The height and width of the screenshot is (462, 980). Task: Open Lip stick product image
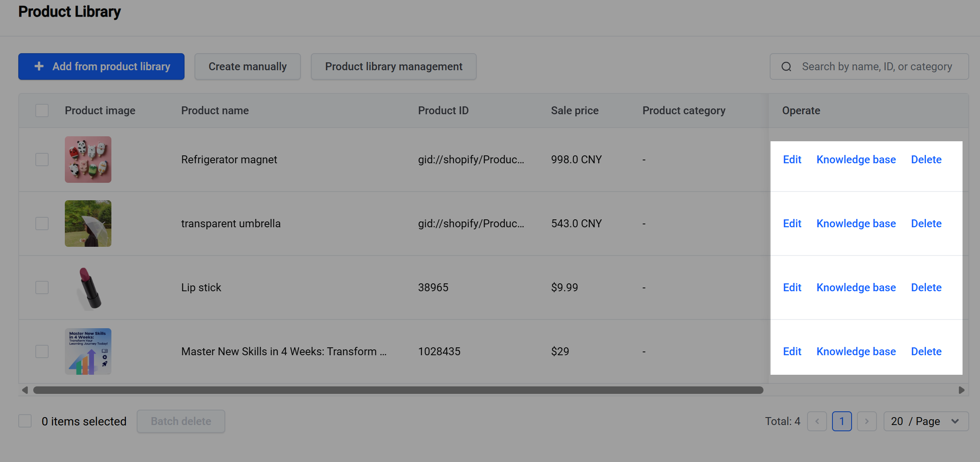tap(88, 288)
